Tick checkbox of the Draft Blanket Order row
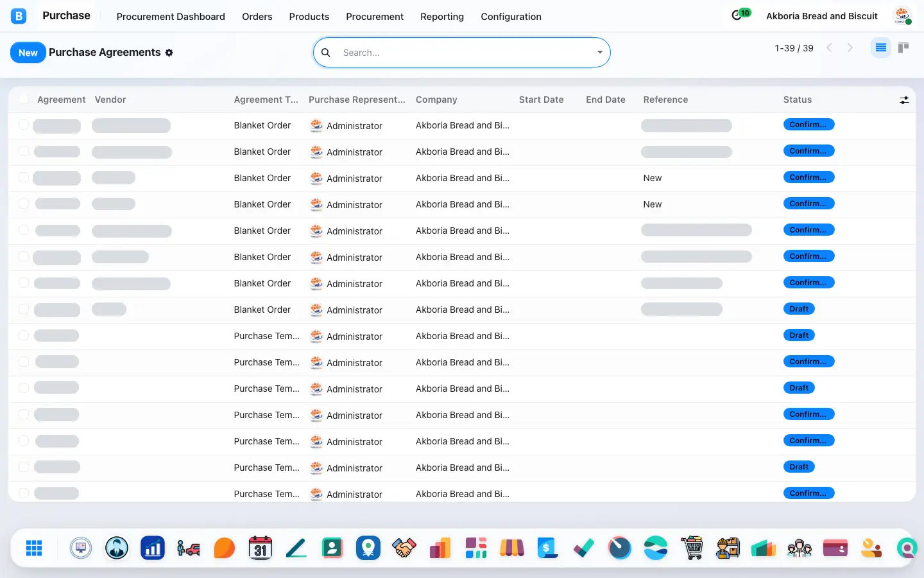This screenshot has width=924, height=578. click(x=24, y=309)
